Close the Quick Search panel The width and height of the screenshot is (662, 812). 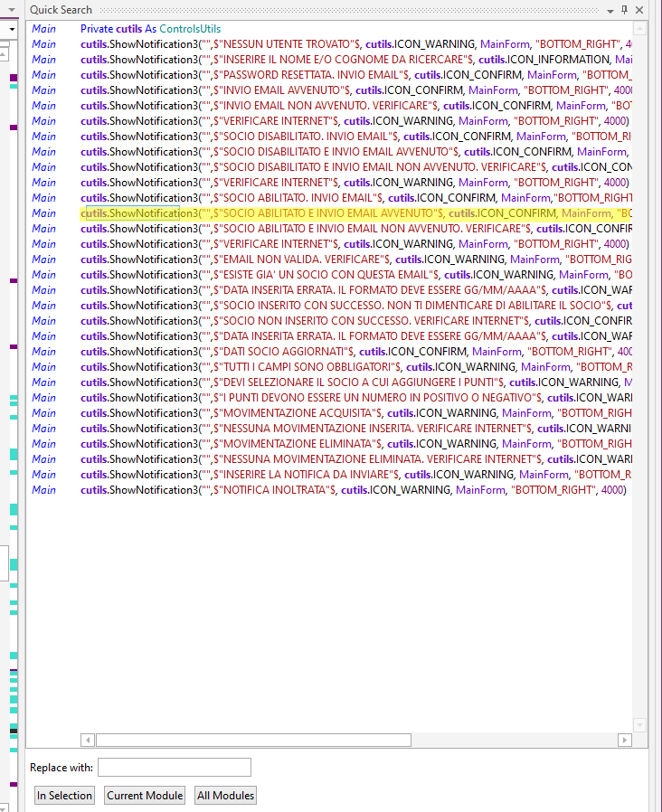point(639,10)
